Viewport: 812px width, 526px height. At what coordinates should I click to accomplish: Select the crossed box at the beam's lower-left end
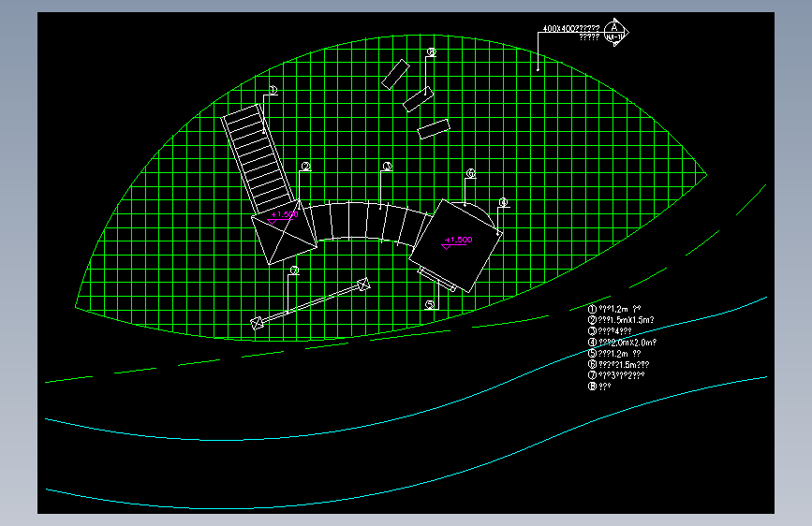(257, 324)
